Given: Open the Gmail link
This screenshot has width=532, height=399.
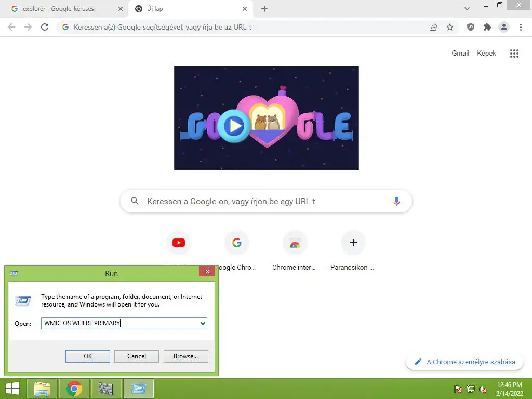Looking at the screenshot, I should tap(460, 54).
